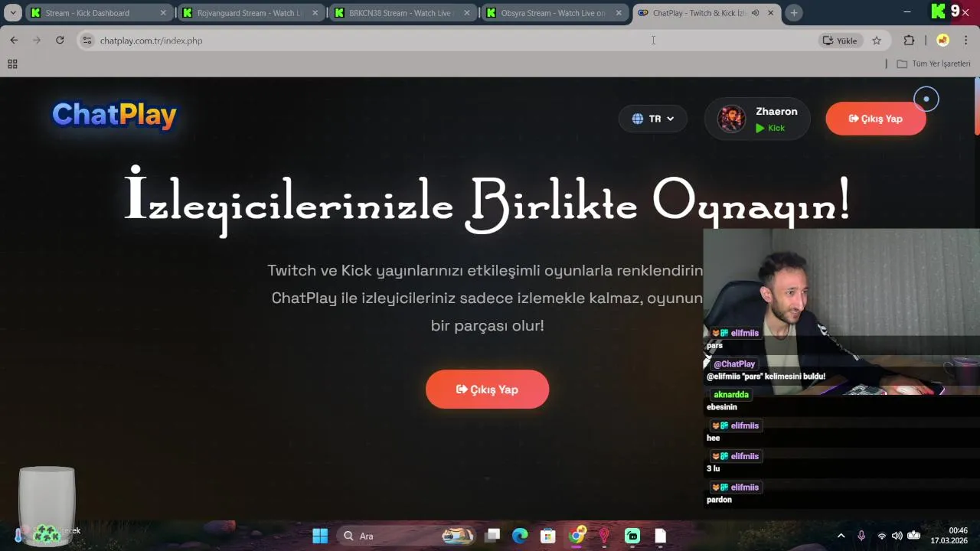Open a new browser tab
980x551 pixels.
tap(794, 13)
